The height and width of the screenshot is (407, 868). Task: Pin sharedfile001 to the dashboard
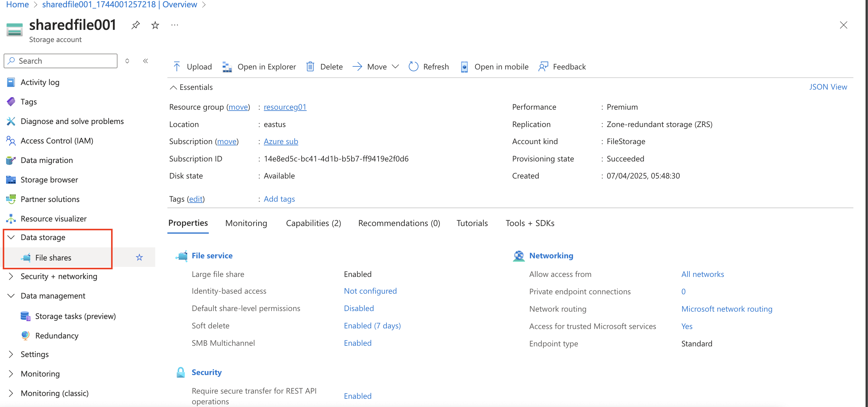pyautogui.click(x=135, y=25)
